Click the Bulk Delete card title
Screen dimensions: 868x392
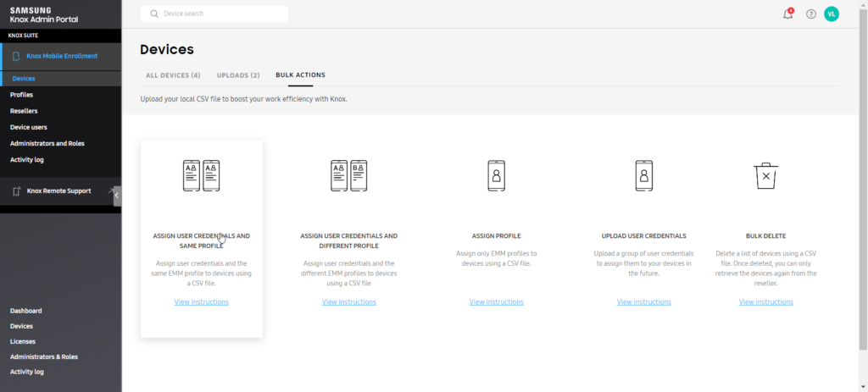coord(765,236)
